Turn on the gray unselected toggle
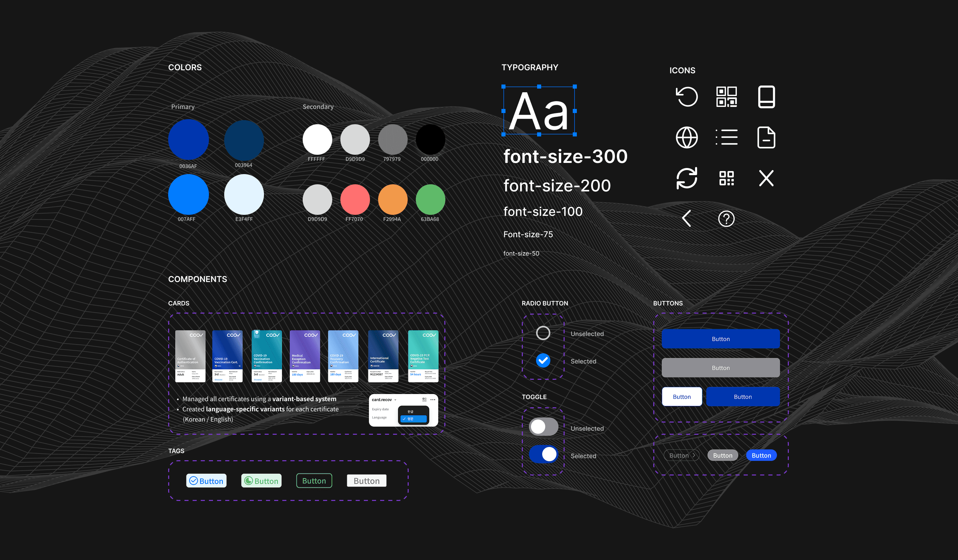 point(543,427)
